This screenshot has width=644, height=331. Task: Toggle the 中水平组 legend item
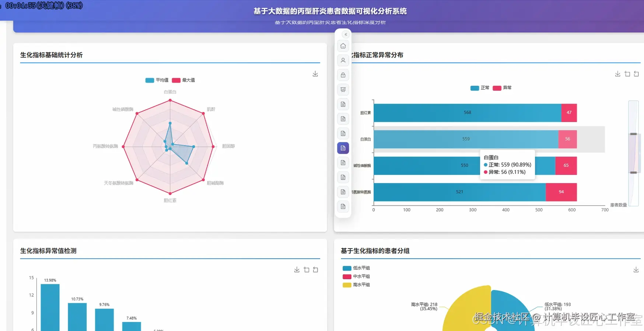pyautogui.click(x=356, y=276)
